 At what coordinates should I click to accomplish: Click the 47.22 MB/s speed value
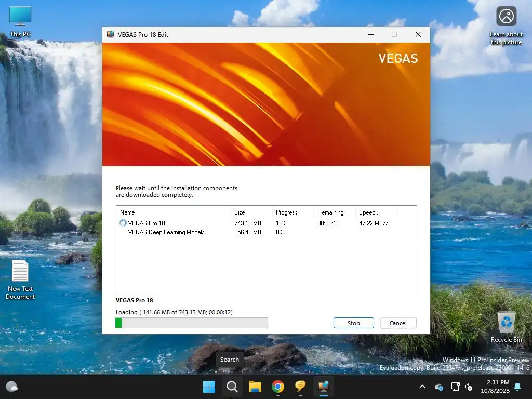coord(374,223)
